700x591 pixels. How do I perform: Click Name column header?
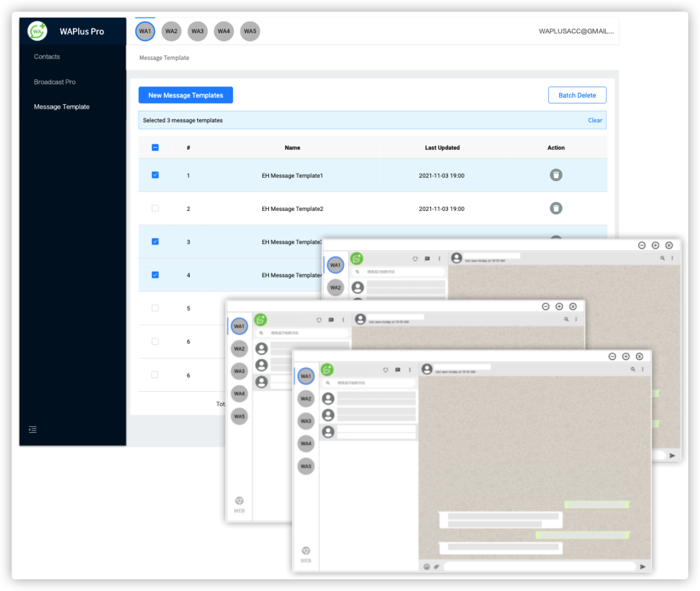(x=292, y=147)
